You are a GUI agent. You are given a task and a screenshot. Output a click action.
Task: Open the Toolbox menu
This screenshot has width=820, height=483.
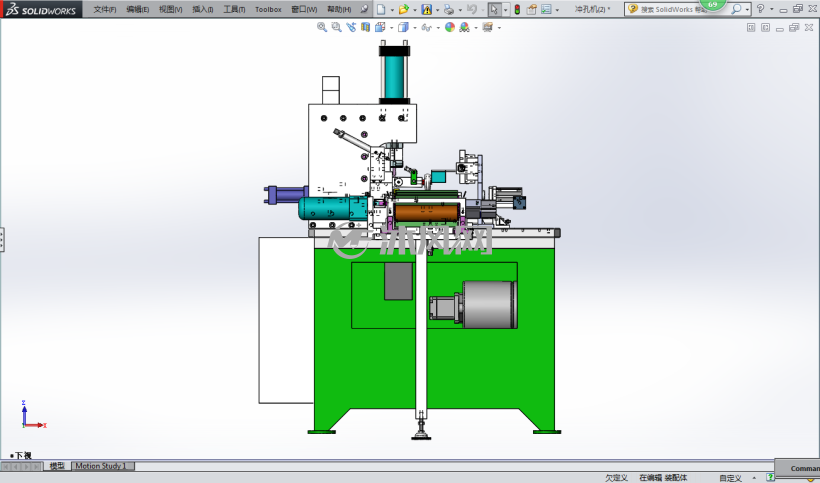268,9
